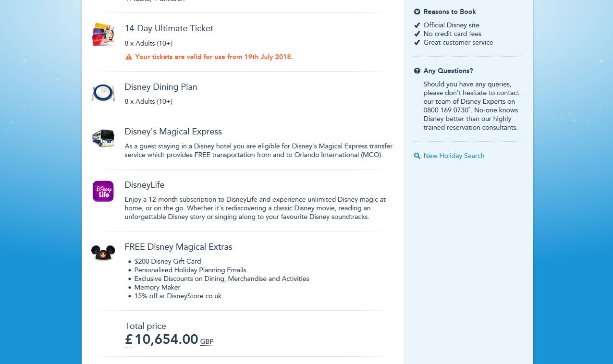Click the FREE Disney Magical Extras heading
Viewport: 613px width, 364px height.
pos(178,247)
